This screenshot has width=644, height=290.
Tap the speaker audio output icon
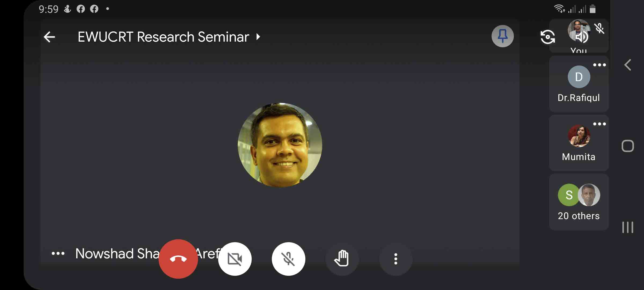582,37
